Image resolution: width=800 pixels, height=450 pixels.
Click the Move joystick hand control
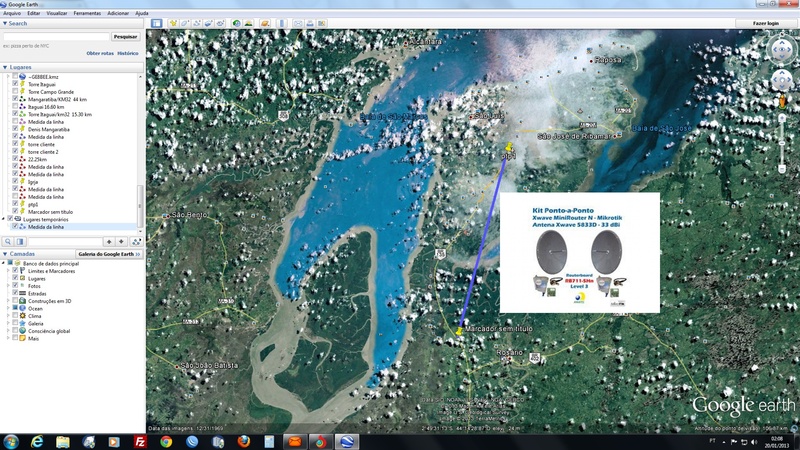[x=782, y=80]
